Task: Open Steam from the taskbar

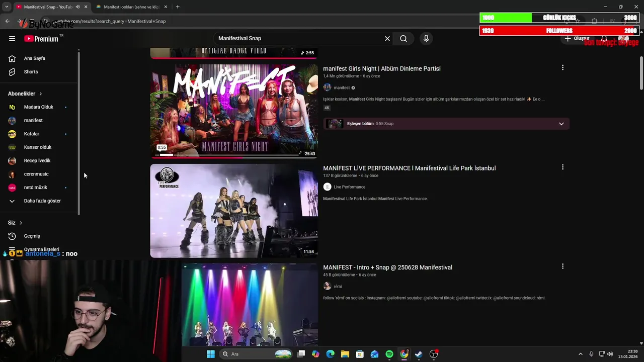Action: (419, 354)
